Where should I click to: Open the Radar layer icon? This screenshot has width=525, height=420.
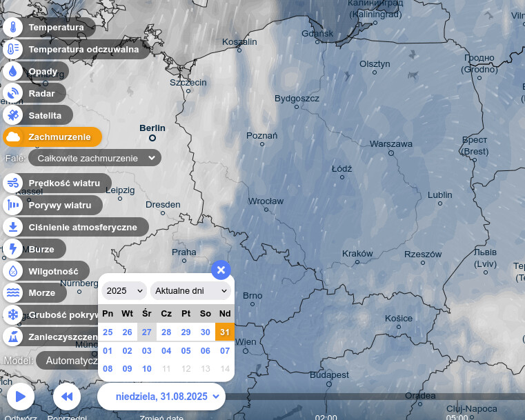13,93
